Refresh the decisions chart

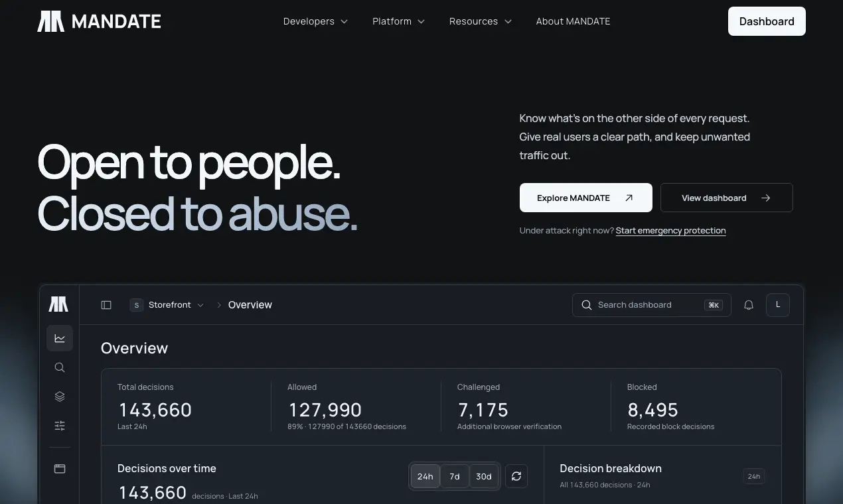pyautogui.click(x=516, y=476)
